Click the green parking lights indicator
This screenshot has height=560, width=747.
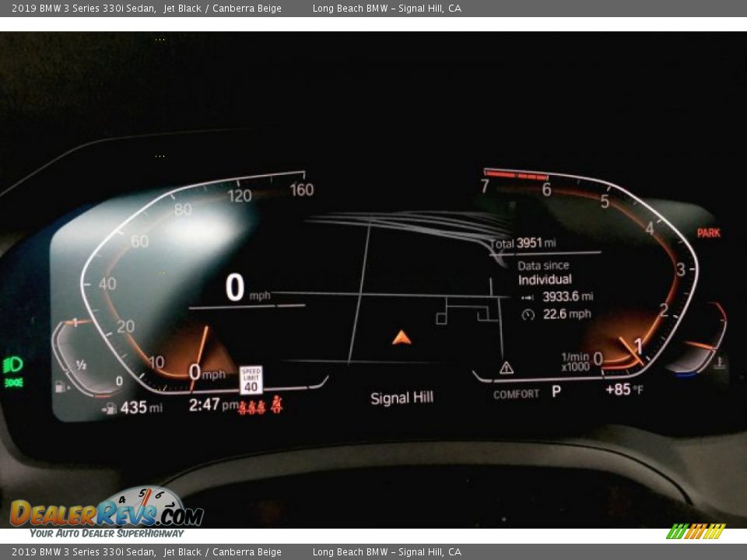click(13, 383)
